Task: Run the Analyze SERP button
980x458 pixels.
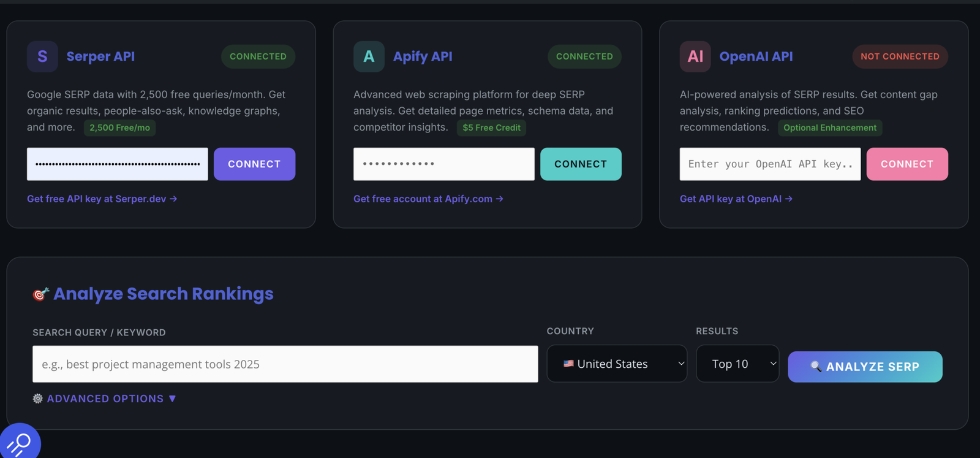Action: (865, 367)
